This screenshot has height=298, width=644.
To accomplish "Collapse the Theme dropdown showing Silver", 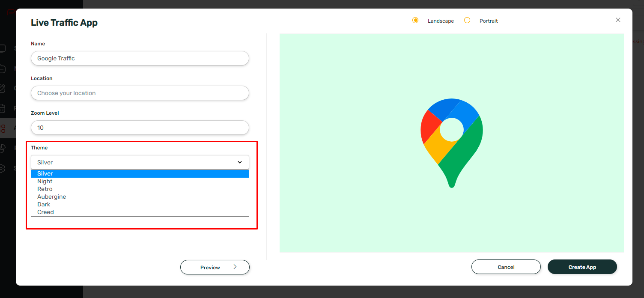I will 140,162.
